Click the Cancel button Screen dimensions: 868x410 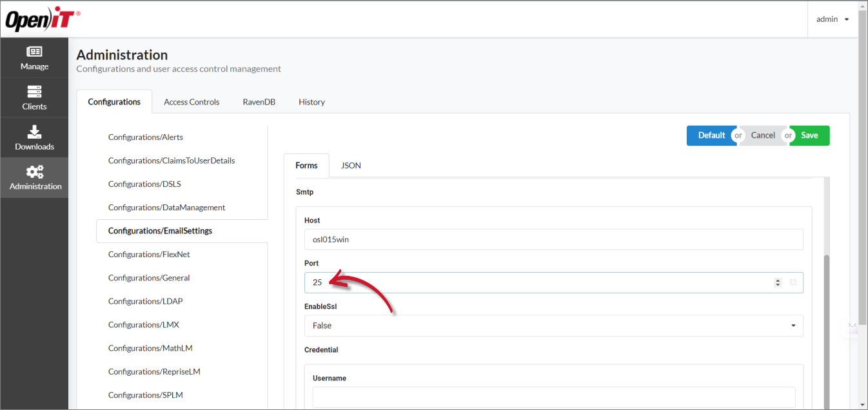click(763, 135)
